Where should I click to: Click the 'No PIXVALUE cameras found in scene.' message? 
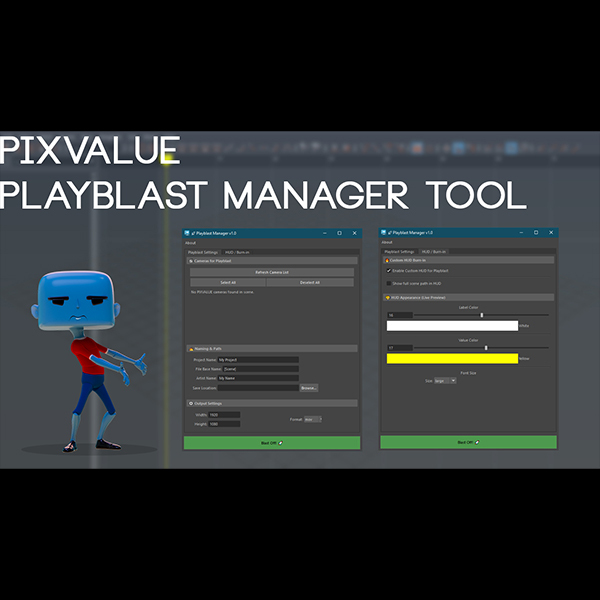pos(222,292)
